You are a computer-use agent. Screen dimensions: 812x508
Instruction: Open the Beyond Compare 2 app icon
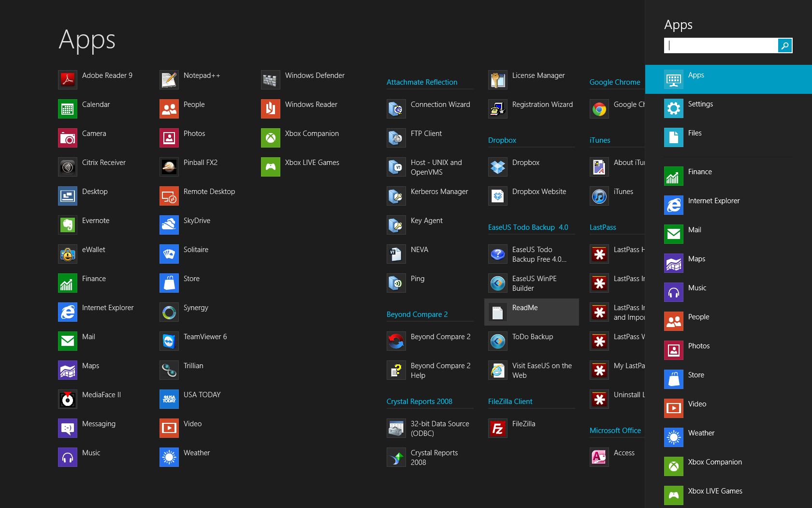(x=396, y=341)
